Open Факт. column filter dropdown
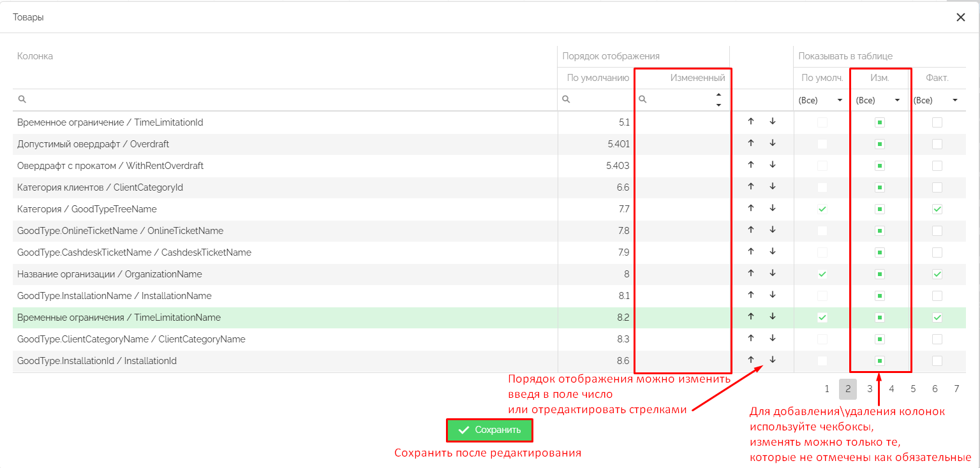Viewport: 980px width, 468px height. 936,100
